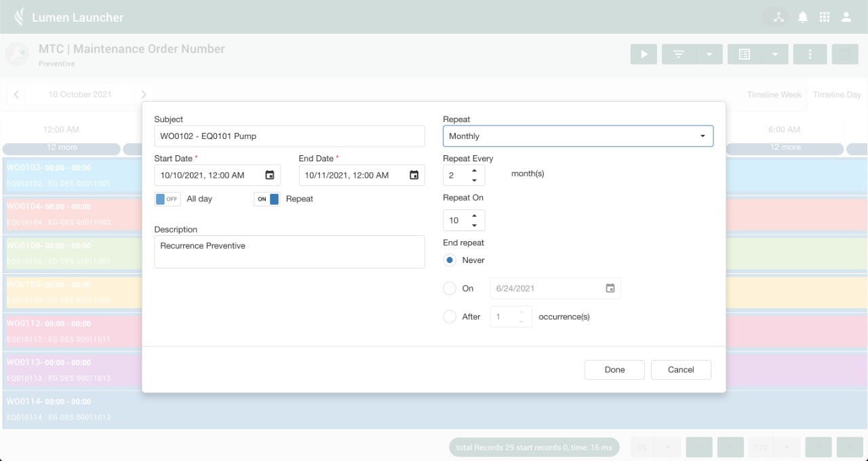Turn on the All day toggle
868x461 pixels.
click(167, 199)
